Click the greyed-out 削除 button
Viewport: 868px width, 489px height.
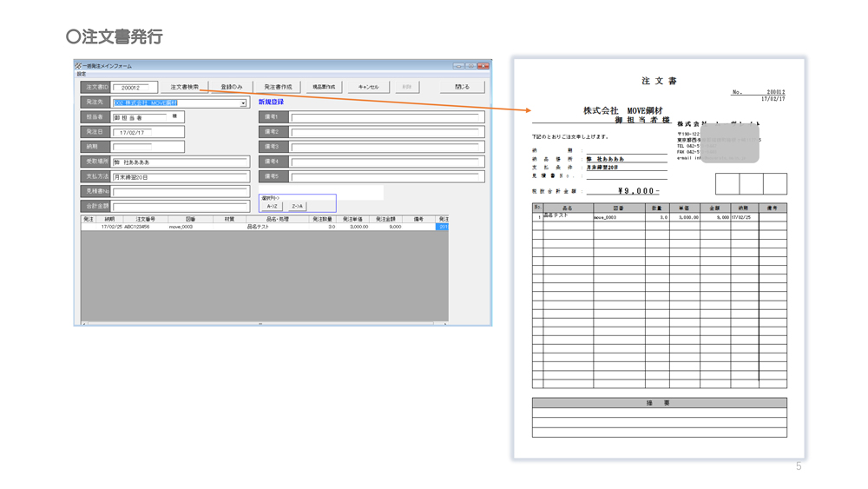[x=407, y=87]
